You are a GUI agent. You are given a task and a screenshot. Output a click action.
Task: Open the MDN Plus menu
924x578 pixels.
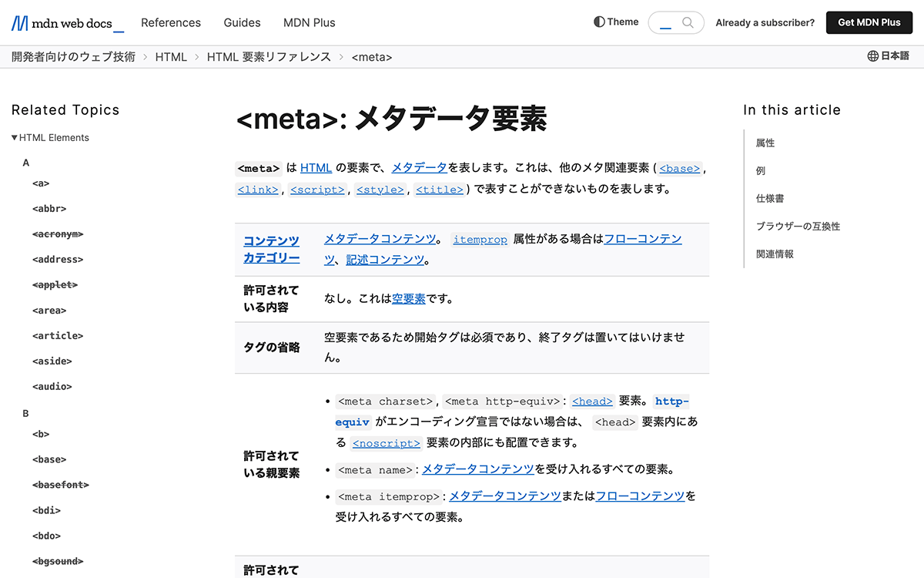click(x=309, y=22)
